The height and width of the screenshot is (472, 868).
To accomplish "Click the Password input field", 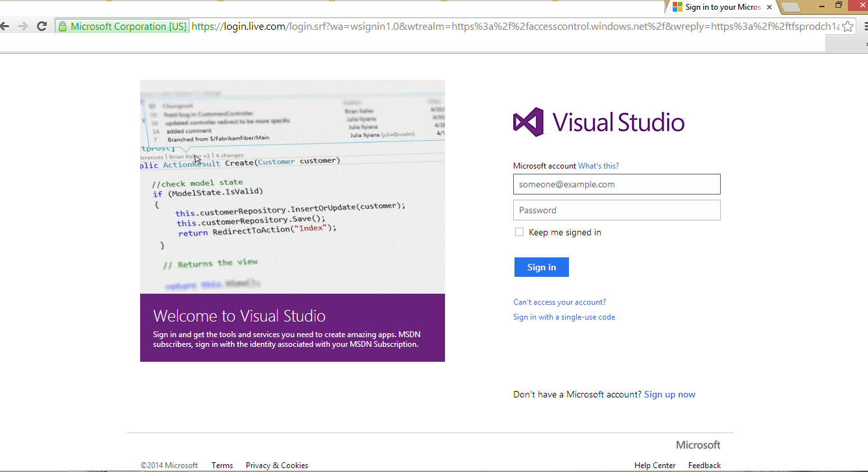I will (616, 209).
